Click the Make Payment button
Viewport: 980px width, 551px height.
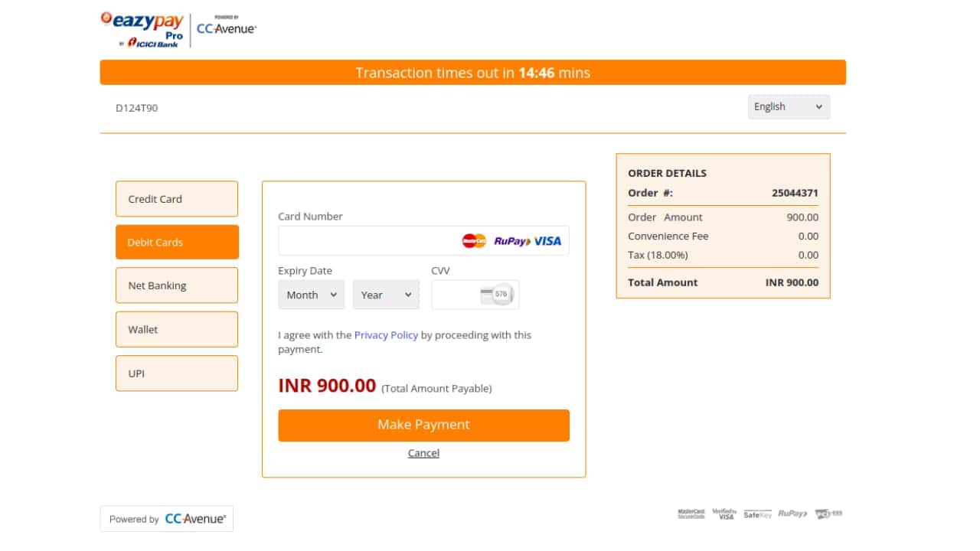tap(423, 425)
